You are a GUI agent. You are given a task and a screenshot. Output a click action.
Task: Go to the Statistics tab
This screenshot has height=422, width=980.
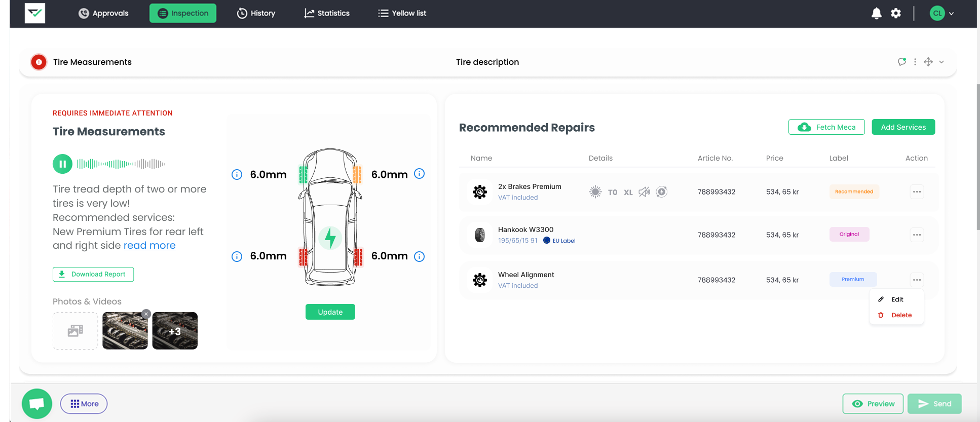coord(327,13)
